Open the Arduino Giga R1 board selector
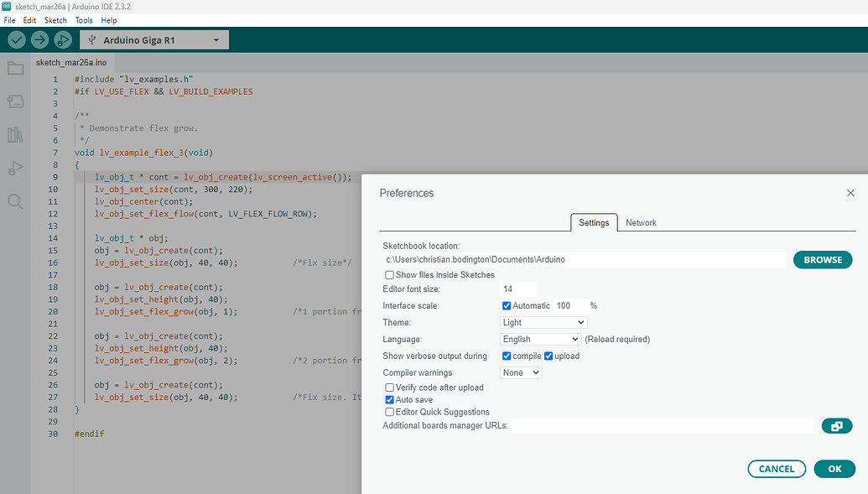Viewport: 868px width, 494px height. pos(154,39)
